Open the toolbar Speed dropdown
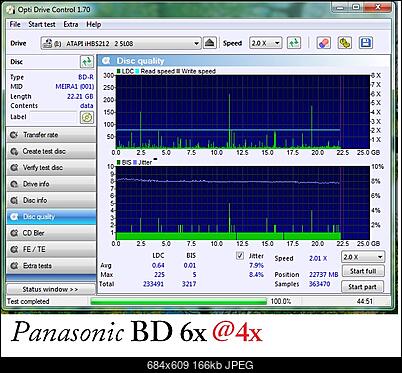 click(266, 43)
